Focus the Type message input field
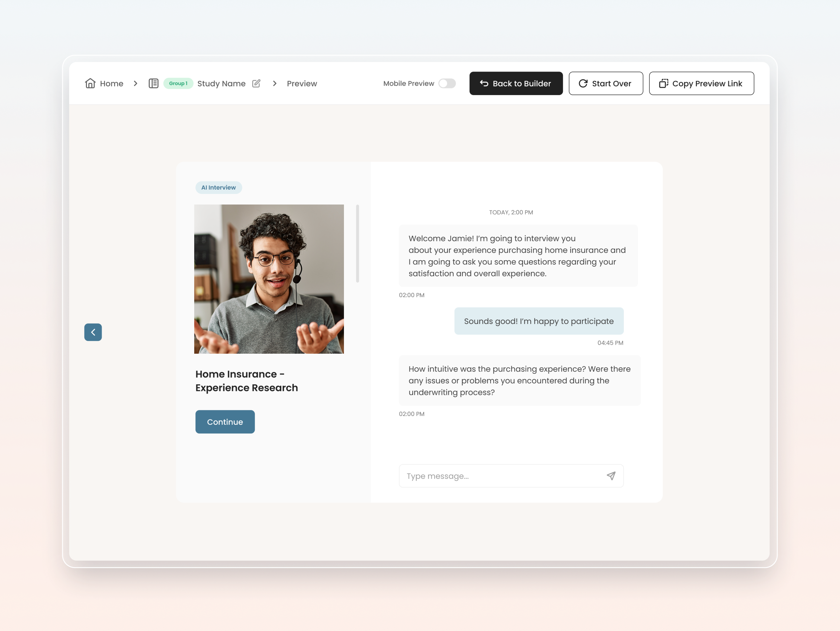The height and width of the screenshot is (631, 840). [501, 476]
